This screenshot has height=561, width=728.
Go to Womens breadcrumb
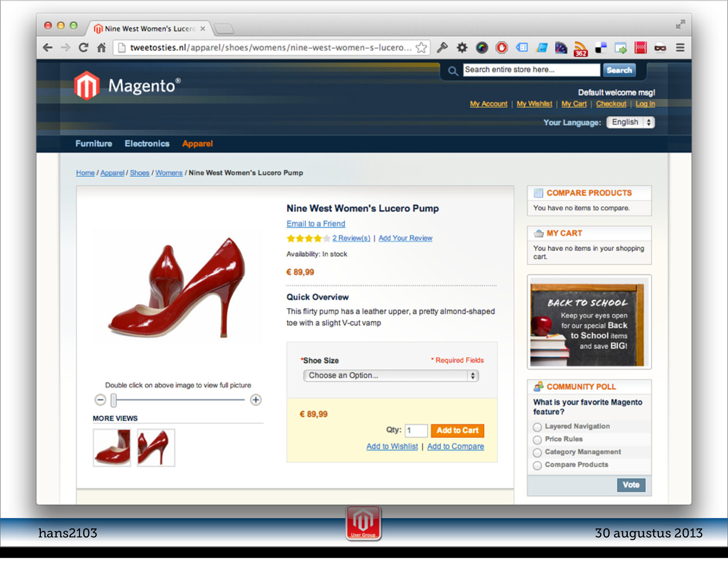[x=169, y=173]
